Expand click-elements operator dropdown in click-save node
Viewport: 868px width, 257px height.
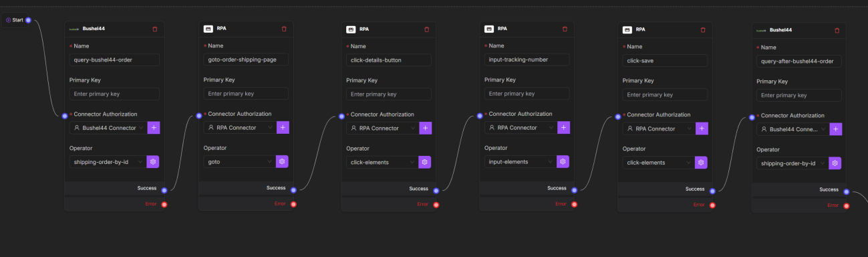[659, 162]
